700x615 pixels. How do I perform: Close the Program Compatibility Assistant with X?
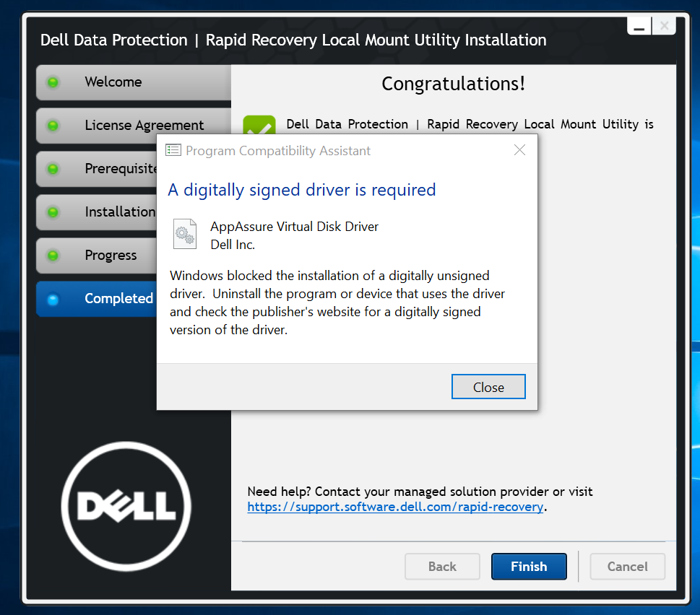519,150
